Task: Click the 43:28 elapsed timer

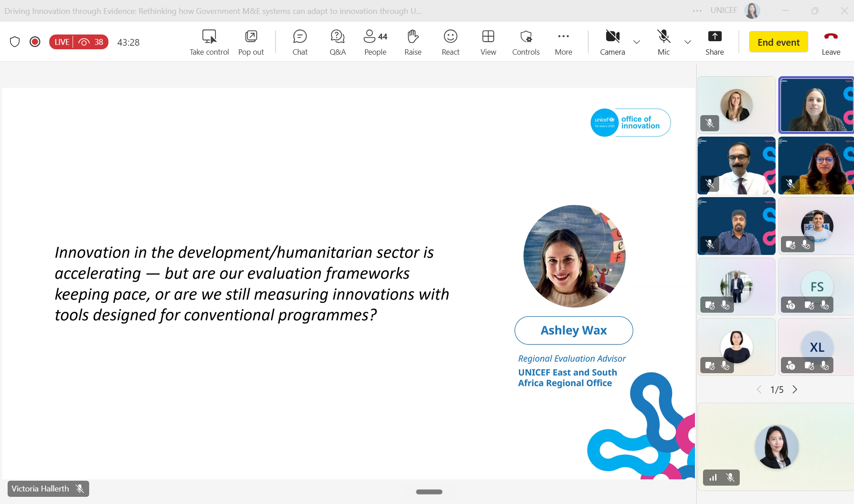Action: click(x=128, y=42)
